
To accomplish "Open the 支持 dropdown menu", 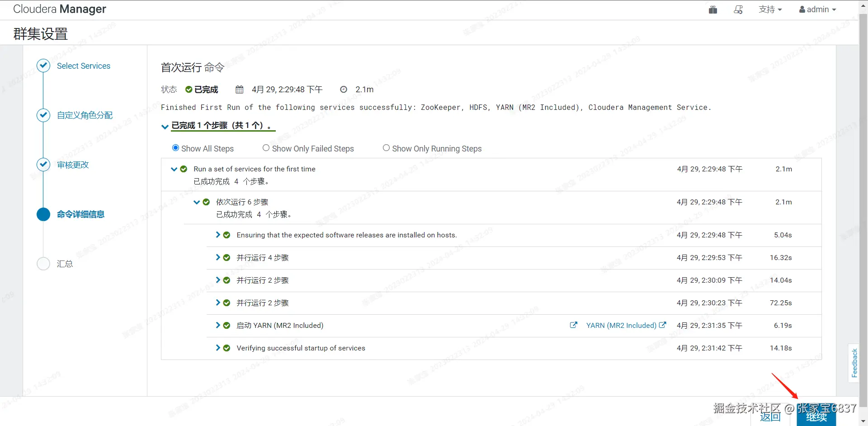I will pos(770,9).
